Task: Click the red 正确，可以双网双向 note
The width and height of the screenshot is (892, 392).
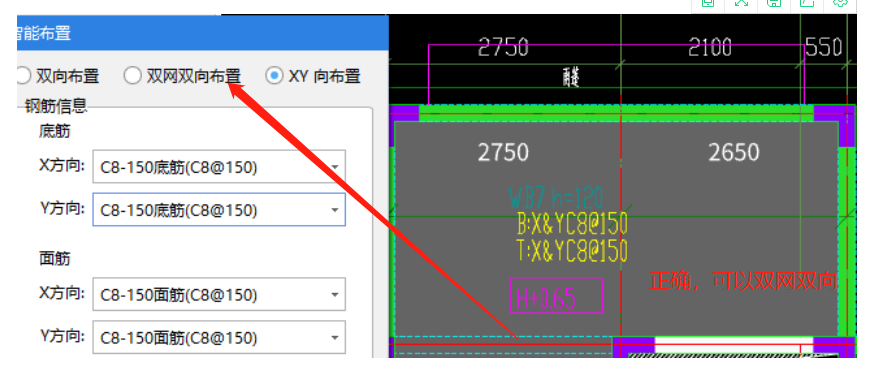Action: coord(743,282)
